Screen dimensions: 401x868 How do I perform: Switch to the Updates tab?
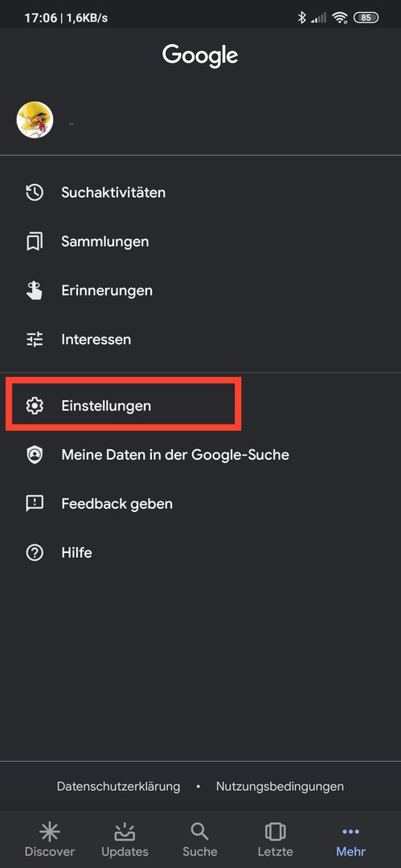point(125,839)
